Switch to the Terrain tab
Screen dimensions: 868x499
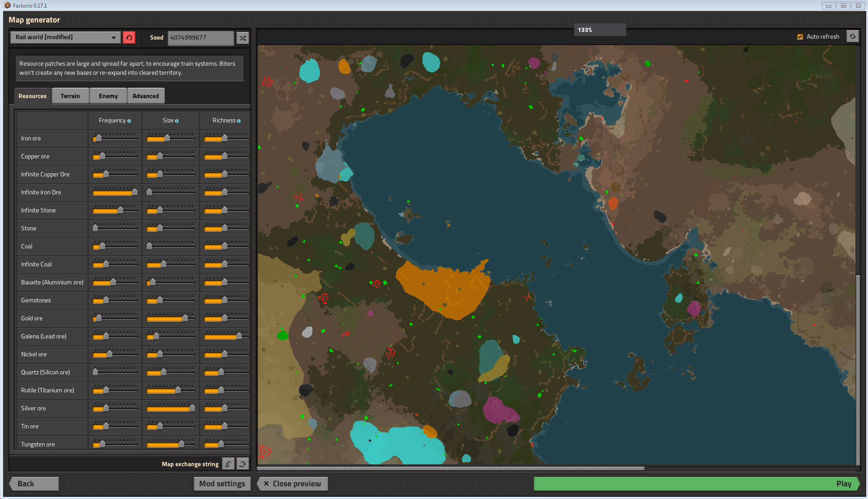[70, 96]
